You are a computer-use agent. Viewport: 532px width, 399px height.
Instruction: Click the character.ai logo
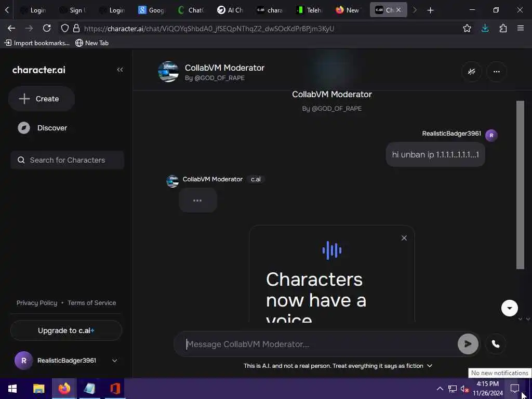[38, 70]
